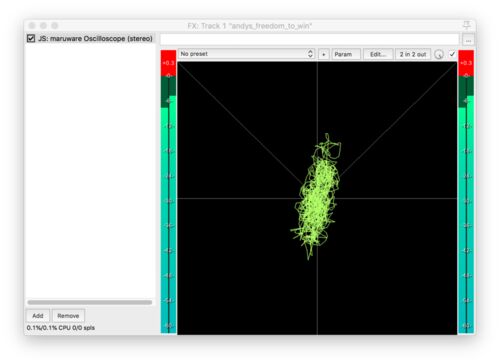This screenshot has height=364, width=500.
Task: Click the green oscilloscope waveform display
Action: 317,198
